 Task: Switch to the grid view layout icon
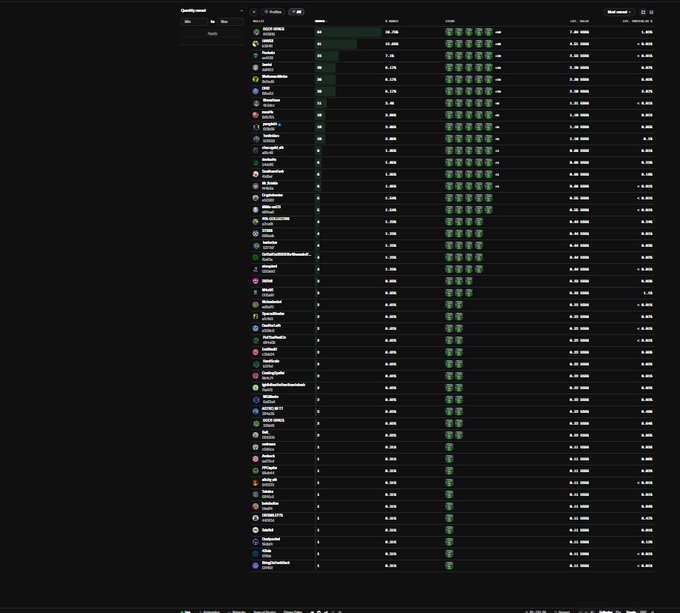point(643,12)
